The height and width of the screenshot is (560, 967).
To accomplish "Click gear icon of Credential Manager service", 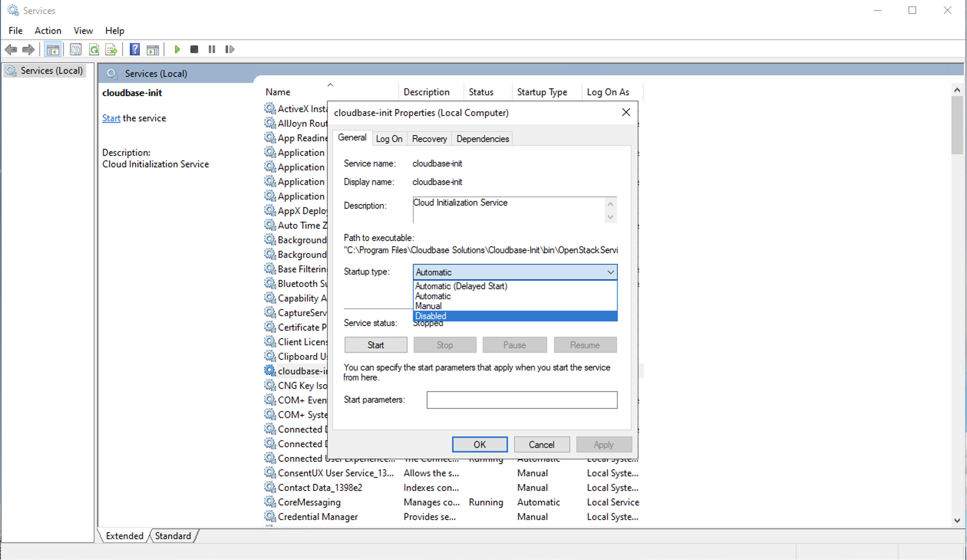I will pos(270,516).
